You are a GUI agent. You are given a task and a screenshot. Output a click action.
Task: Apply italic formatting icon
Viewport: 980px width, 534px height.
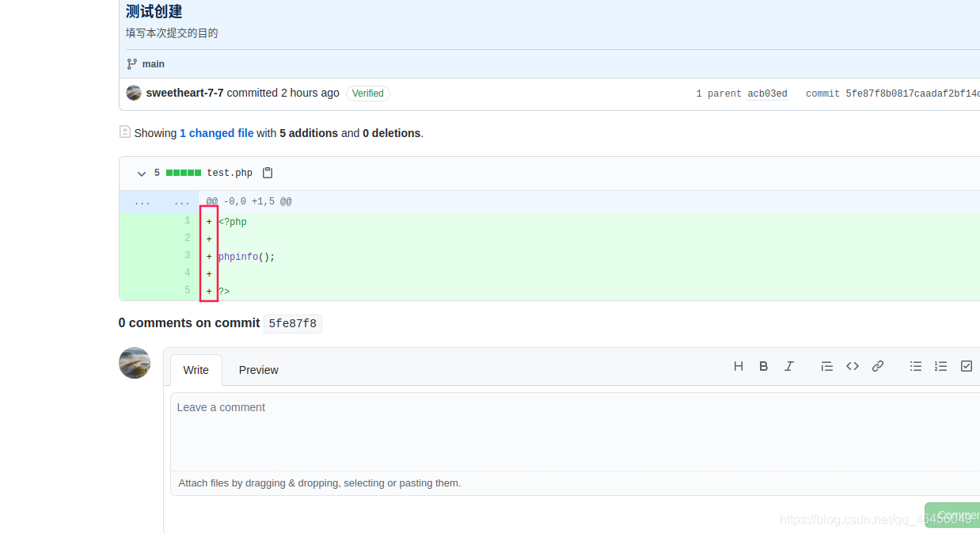[x=789, y=366]
